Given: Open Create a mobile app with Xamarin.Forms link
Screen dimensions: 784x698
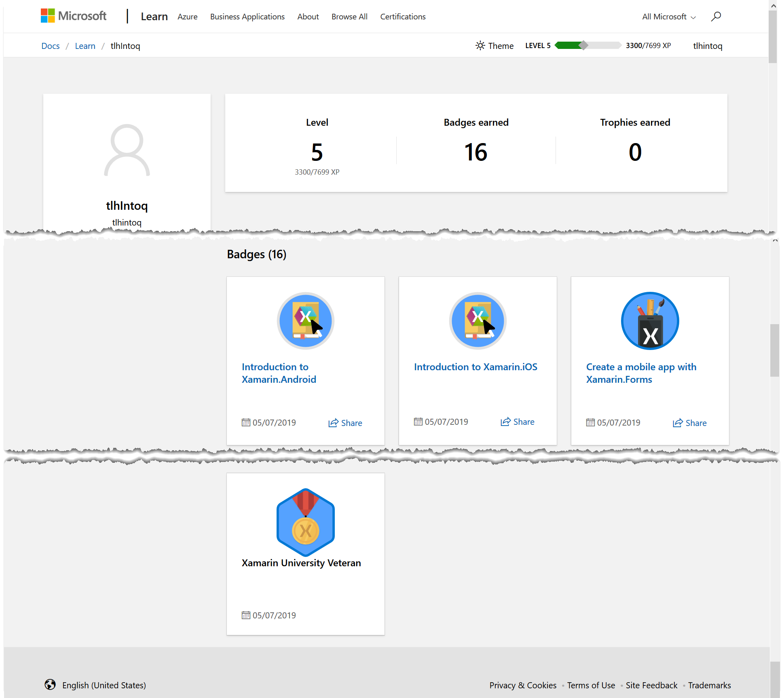Looking at the screenshot, I should (641, 373).
